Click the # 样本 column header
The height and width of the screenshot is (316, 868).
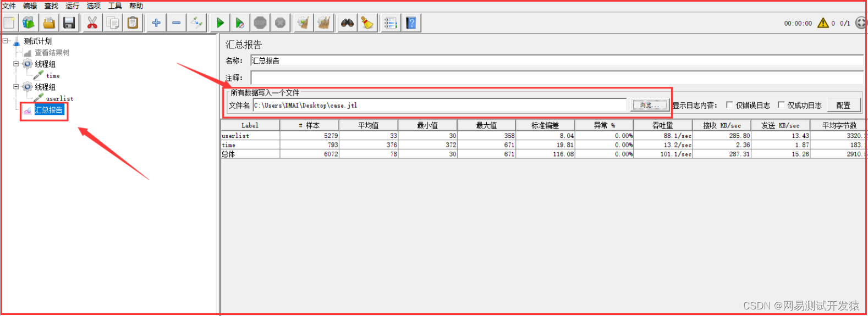click(x=309, y=125)
